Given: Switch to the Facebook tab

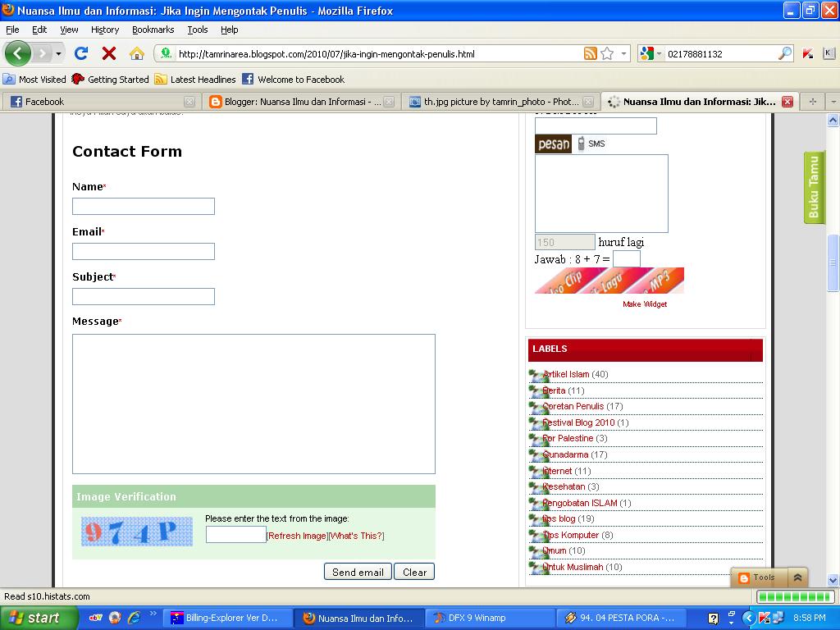Looking at the screenshot, I should click(x=101, y=102).
